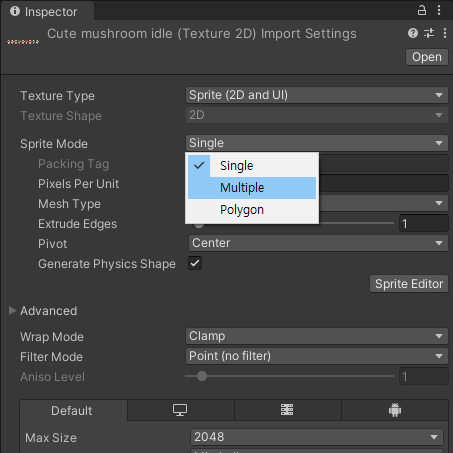Click the Open button

[x=427, y=57]
